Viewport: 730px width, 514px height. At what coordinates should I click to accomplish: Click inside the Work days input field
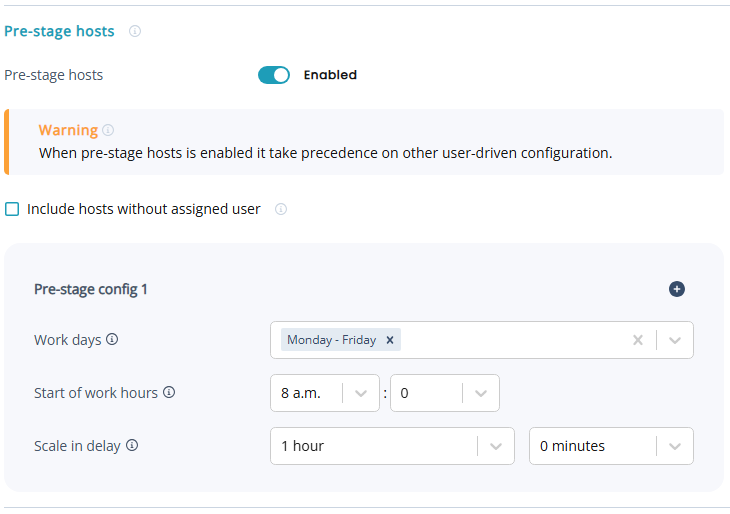click(x=510, y=340)
